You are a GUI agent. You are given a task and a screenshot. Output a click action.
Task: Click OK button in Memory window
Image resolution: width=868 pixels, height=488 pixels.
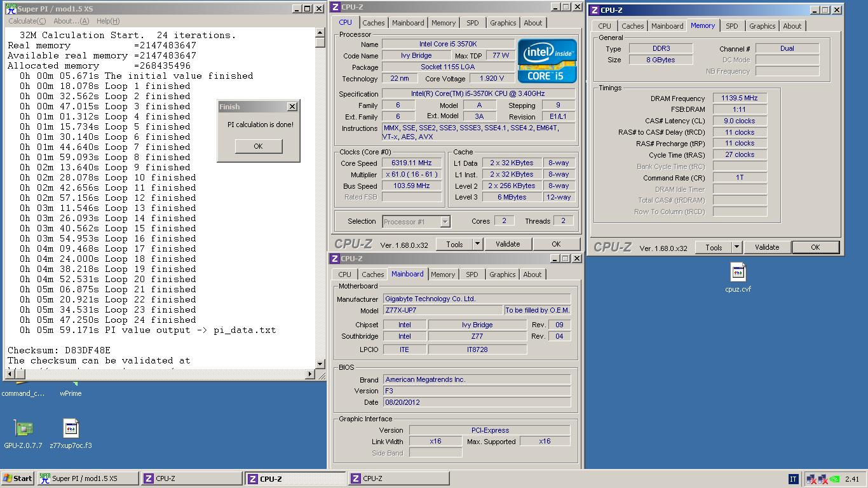click(815, 248)
